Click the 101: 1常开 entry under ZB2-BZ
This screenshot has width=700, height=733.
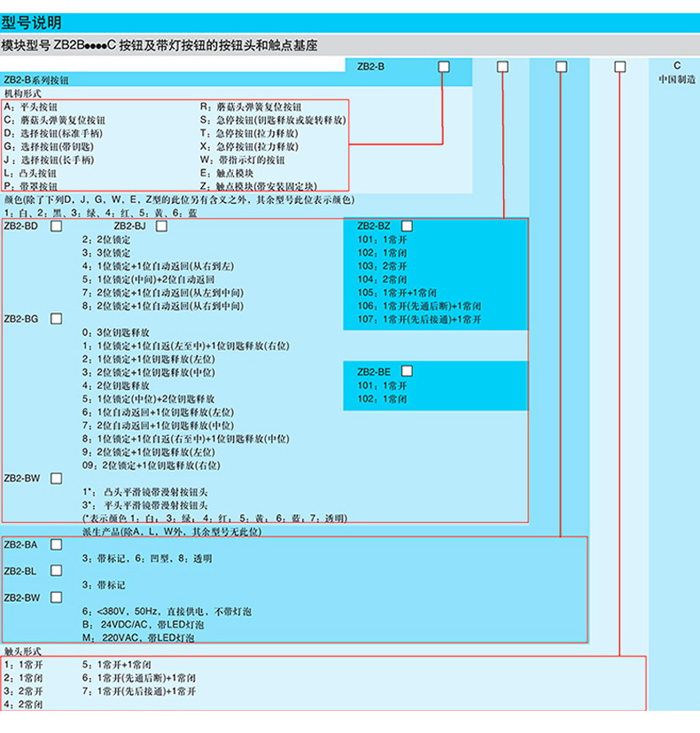(382, 239)
